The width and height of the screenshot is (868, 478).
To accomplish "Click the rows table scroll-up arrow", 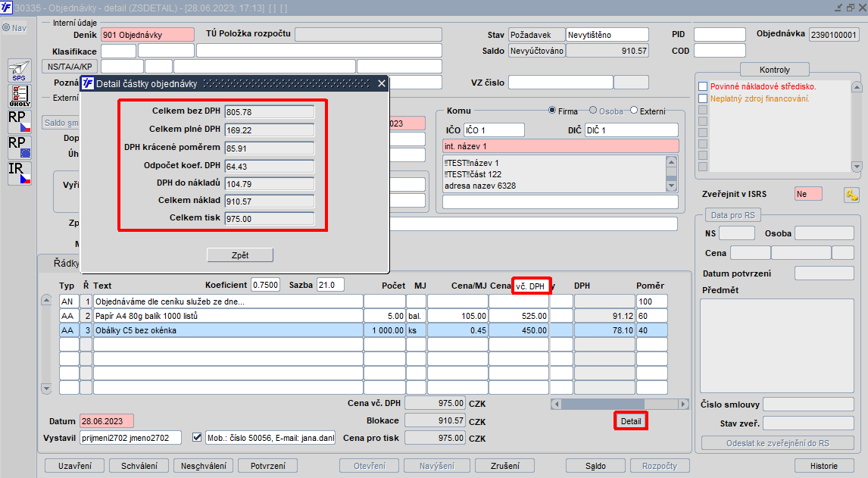I will pos(46,300).
